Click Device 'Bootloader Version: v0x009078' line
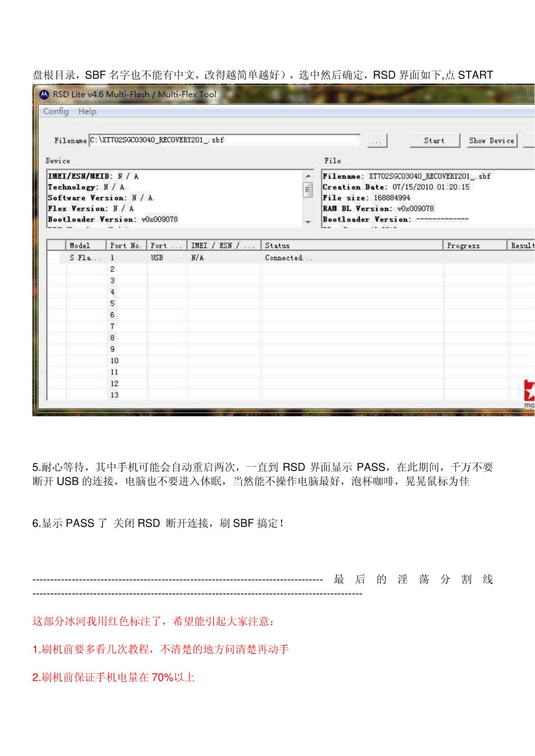 (x=112, y=219)
